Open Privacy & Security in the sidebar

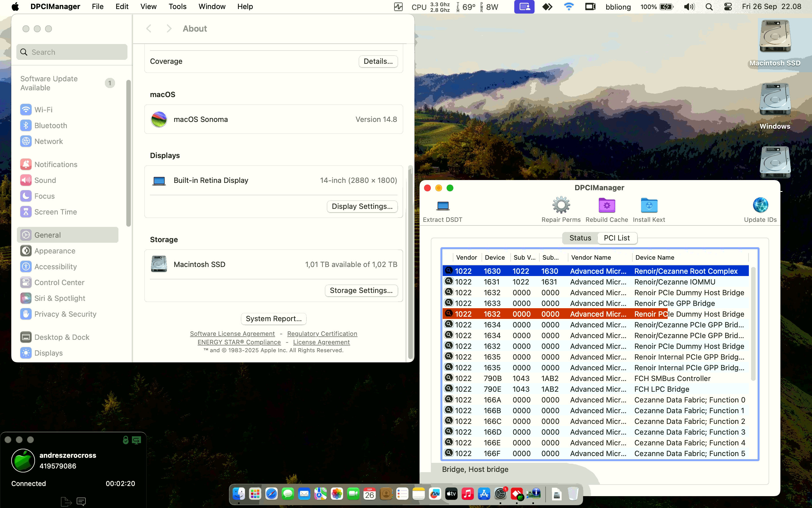67,314
